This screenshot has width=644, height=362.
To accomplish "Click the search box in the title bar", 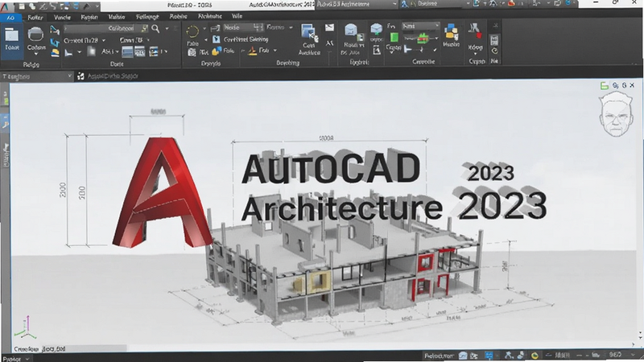I will tap(435, 4).
